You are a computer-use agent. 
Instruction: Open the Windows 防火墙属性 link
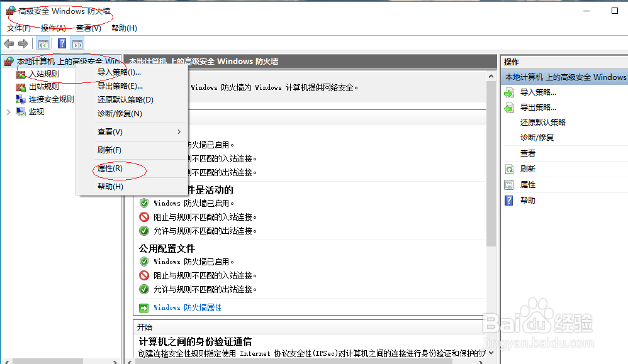(188, 307)
